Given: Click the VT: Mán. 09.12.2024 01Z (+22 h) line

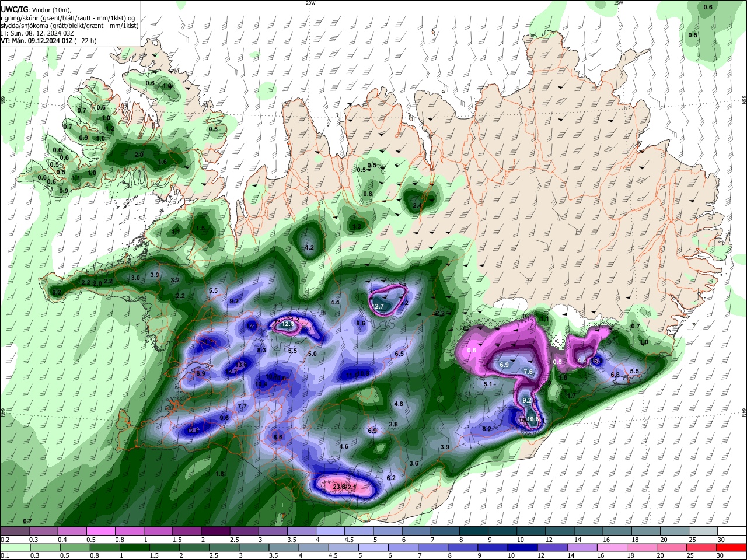Looking at the screenshot, I should point(48,41).
